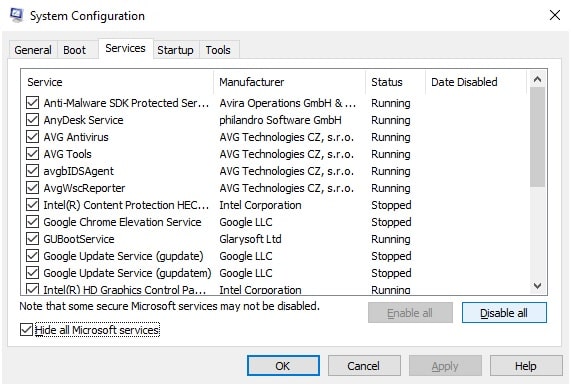
Task: Toggle the AVG Tools checkbox
Action: tap(32, 154)
